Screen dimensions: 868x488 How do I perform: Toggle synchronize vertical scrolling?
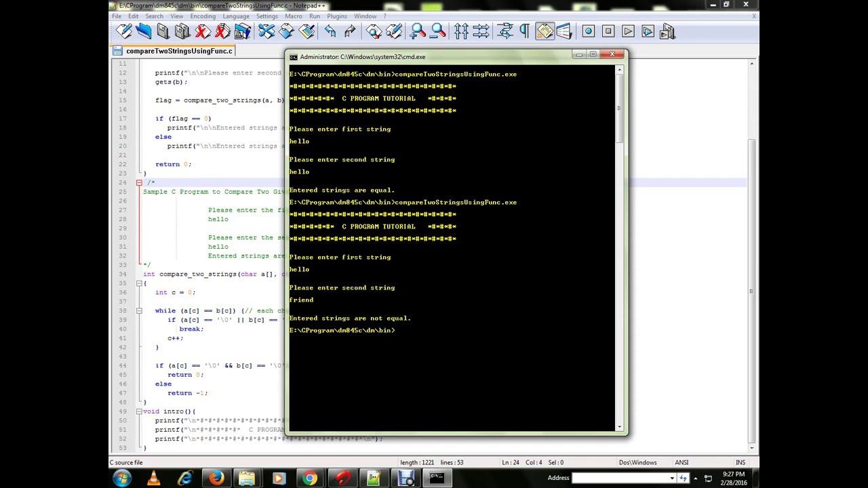[461, 31]
